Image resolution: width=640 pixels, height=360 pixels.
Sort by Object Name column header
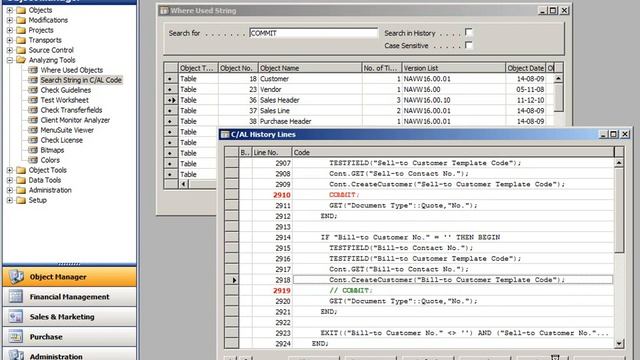pos(310,68)
